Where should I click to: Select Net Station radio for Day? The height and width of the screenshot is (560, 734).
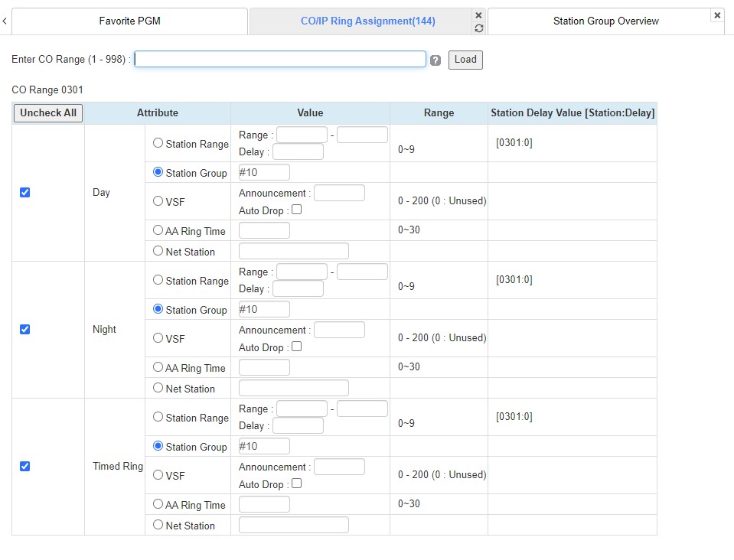pos(158,251)
